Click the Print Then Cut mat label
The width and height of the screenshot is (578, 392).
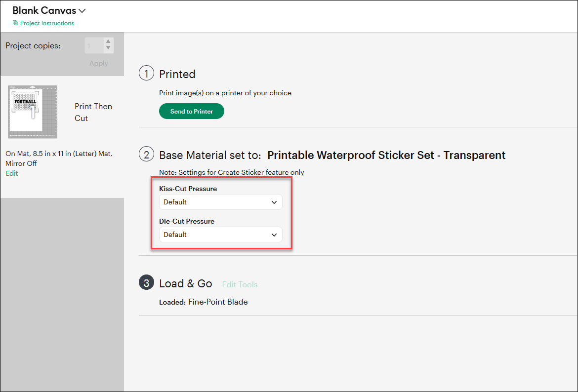pos(93,112)
